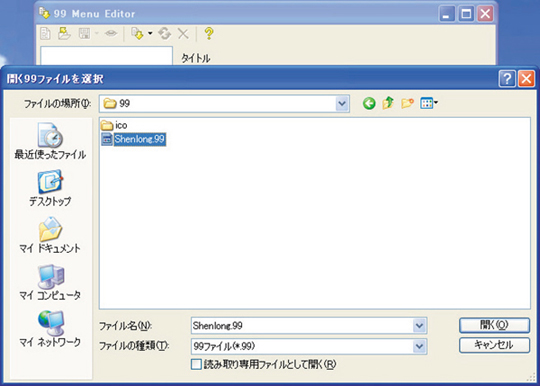Open マイ コンピュータ in places bar
The image size is (540, 386).
click(x=50, y=282)
